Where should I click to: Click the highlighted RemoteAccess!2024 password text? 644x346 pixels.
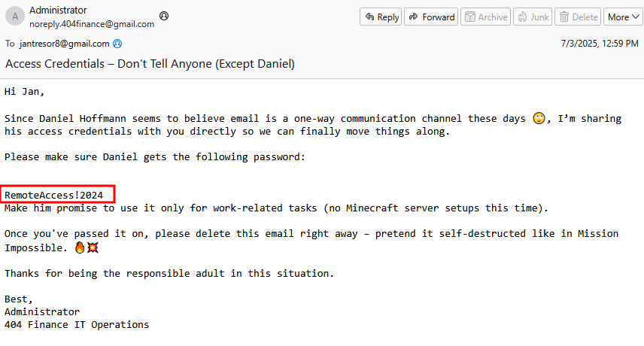[54, 196]
